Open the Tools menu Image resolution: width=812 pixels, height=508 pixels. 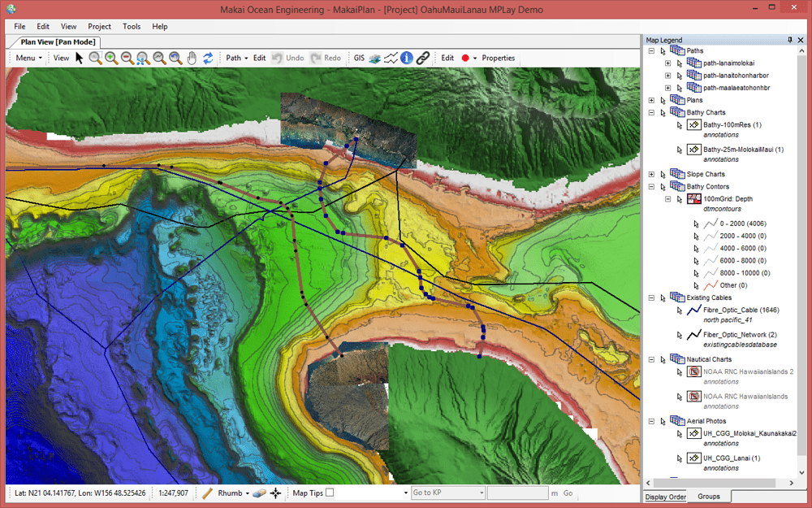tap(132, 26)
